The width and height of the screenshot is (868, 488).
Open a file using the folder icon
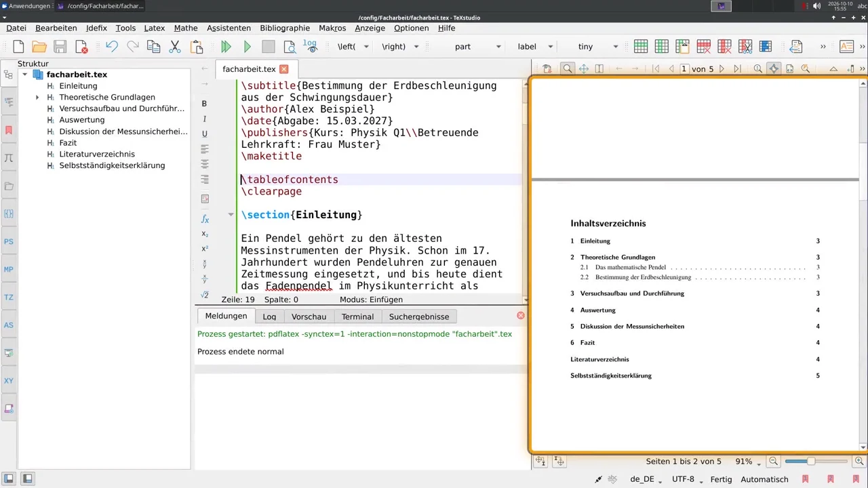click(x=39, y=47)
